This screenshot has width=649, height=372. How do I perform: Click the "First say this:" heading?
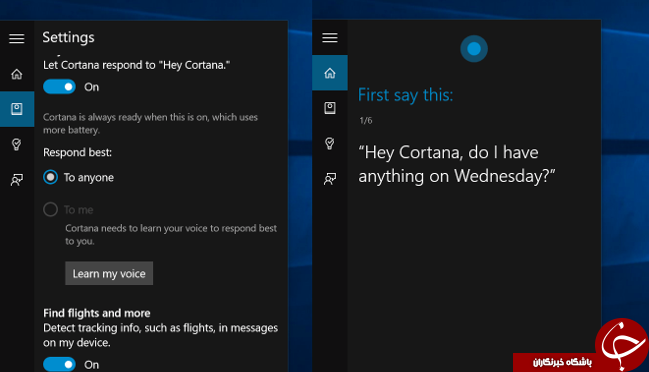[x=406, y=95]
